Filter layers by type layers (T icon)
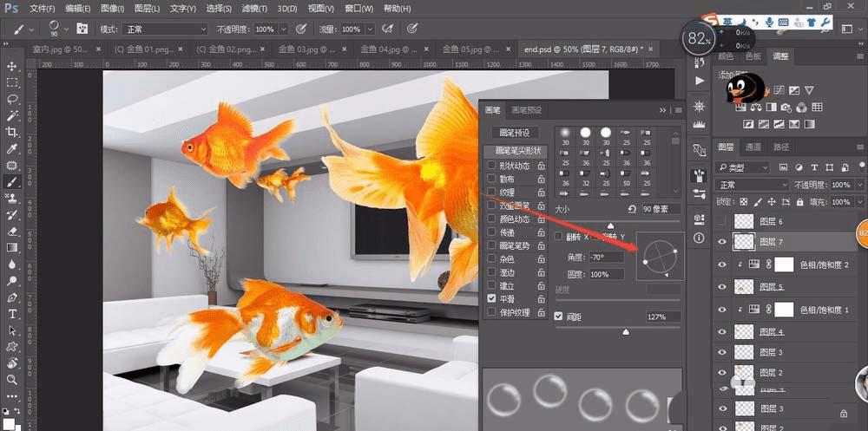This screenshot has height=431, width=868. 814,167
